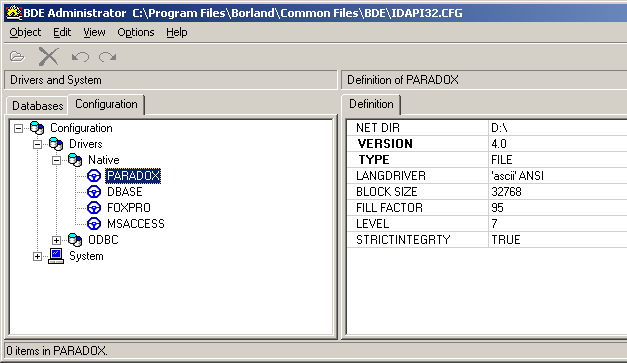
Task: Click the Open folder toolbar icon
Action: point(17,56)
